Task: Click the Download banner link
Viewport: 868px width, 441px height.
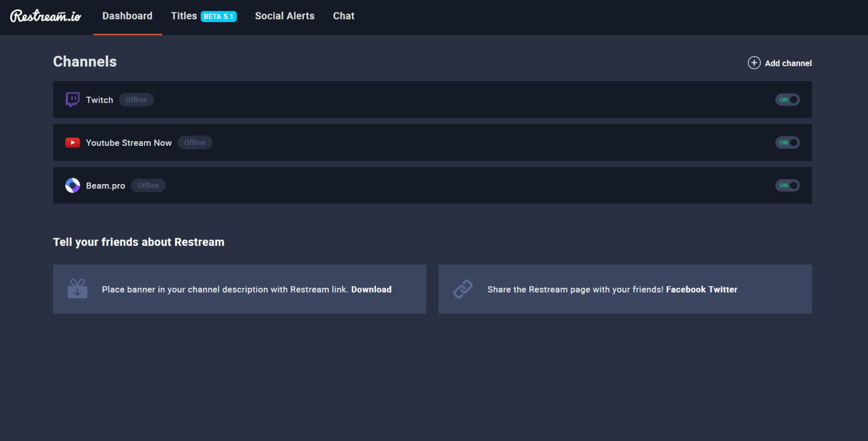Action: (371, 289)
